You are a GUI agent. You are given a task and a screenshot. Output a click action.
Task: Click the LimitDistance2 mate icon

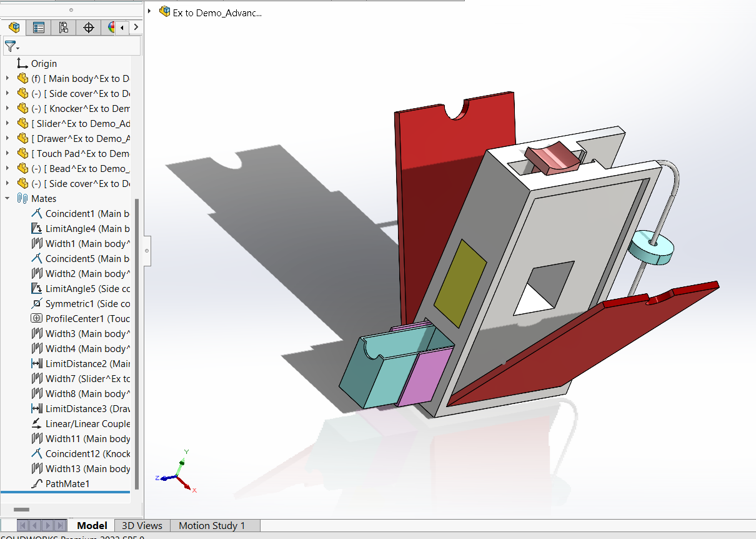coord(36,363)
